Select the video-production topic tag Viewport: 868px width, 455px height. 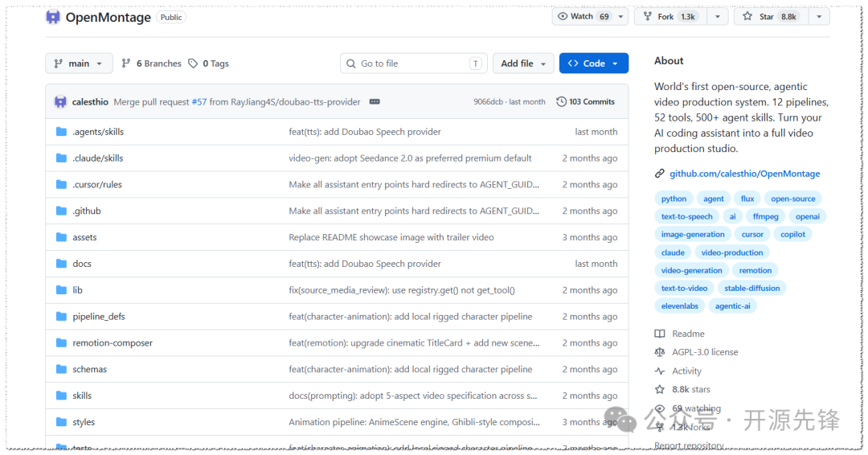[732, 252]
